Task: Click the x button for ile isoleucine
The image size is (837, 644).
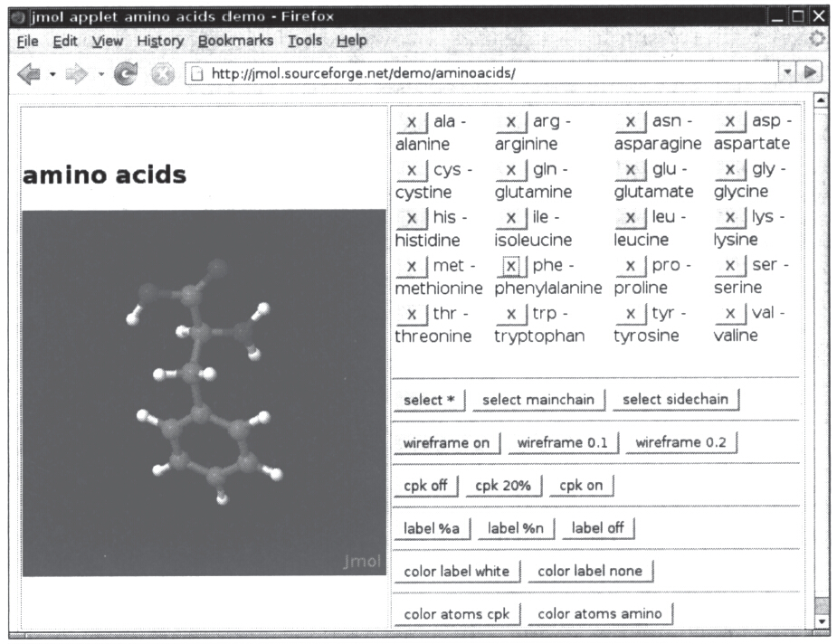Action: [511, 218]
